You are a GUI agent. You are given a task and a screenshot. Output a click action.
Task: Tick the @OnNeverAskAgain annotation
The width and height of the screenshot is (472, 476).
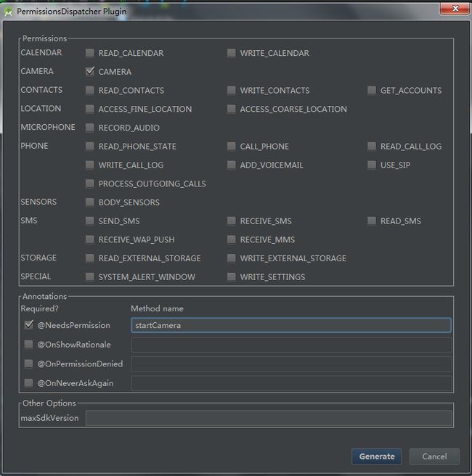[x=28, y=383]
